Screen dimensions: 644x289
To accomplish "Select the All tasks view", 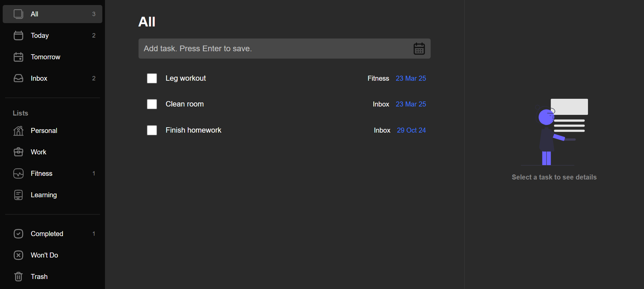I will (52, 14).
